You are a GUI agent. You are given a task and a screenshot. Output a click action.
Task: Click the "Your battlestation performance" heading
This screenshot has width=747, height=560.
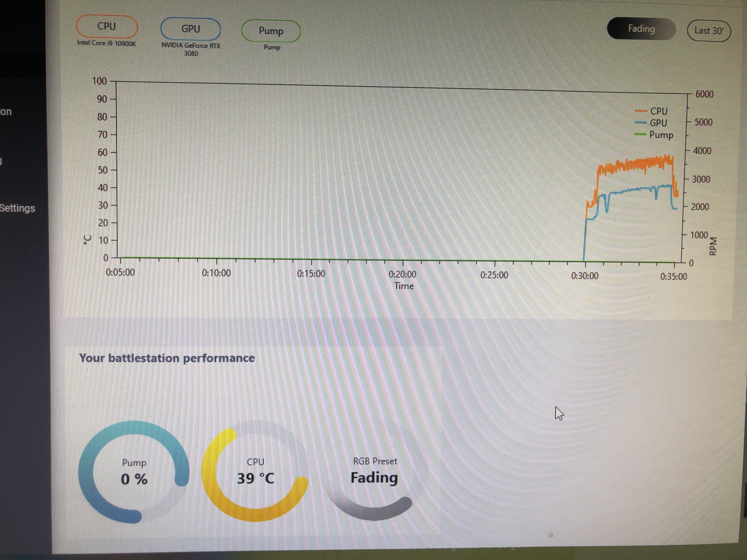tap(167, 358)
